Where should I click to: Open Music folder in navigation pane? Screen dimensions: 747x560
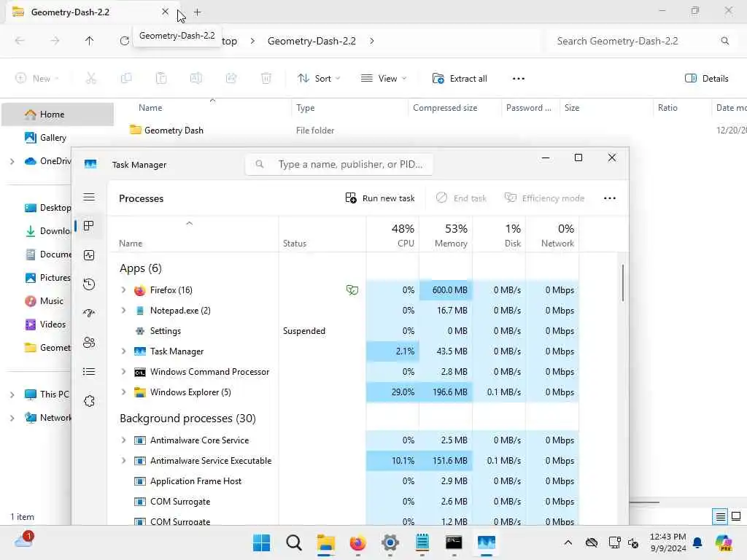click(44, 301)
